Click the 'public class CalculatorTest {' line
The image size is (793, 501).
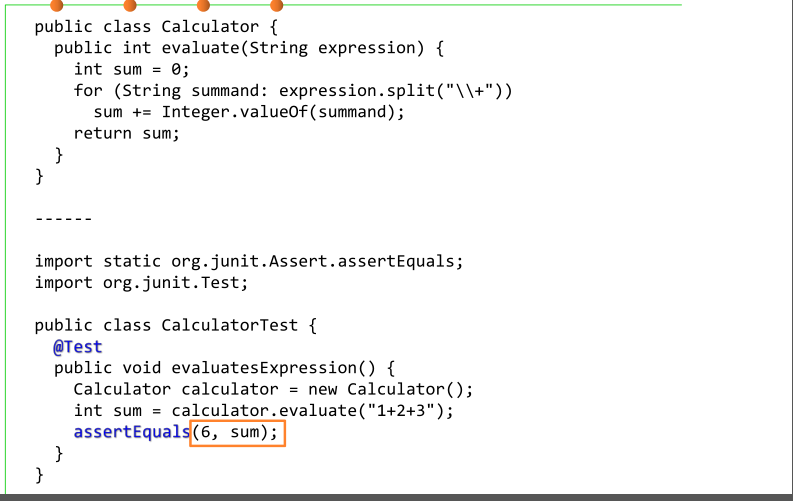(175, 326)
